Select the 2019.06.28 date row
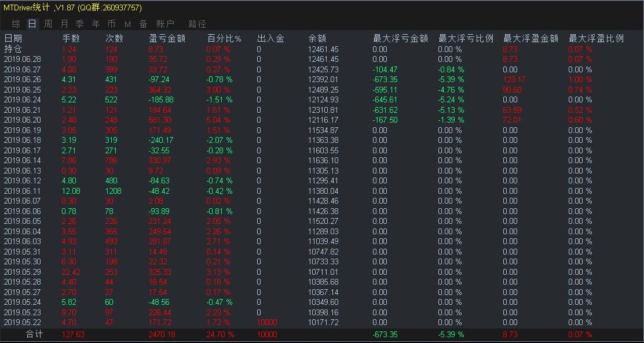644x343 pixels. 22,60
